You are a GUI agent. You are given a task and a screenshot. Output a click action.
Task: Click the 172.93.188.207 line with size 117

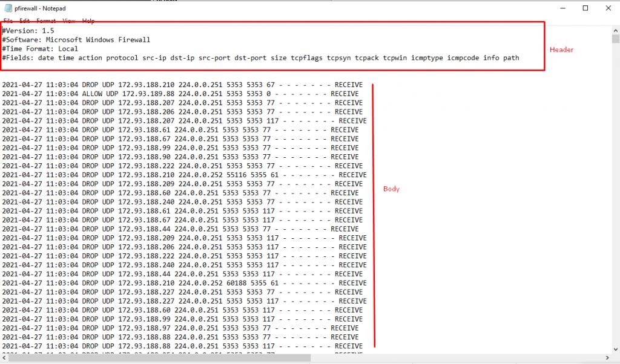[x=184, y=121]
